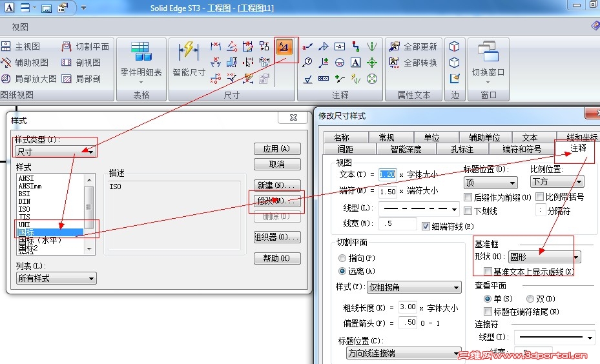Open the 列表 dropdown showing 所有样式
600x364 pixels.
[x=56, y=278]
